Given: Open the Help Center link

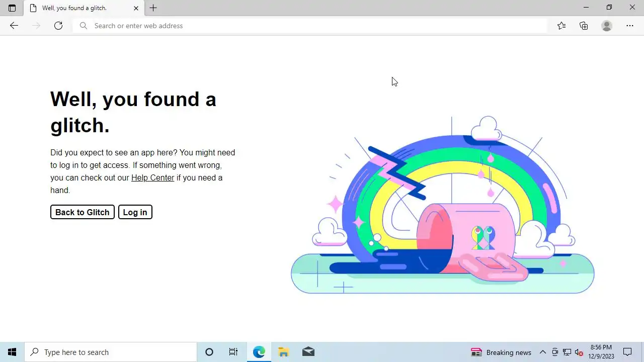Looking at the screenshot, I should (153, 177).
